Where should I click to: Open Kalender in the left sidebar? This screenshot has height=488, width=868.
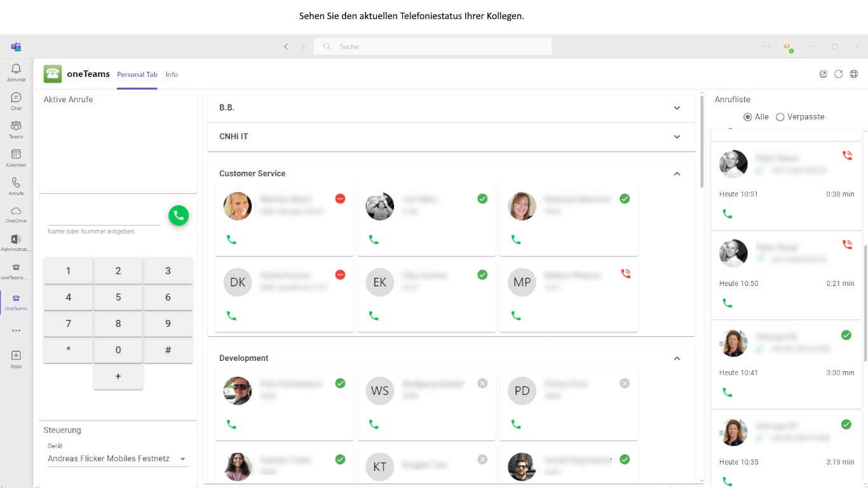[16, 158]
